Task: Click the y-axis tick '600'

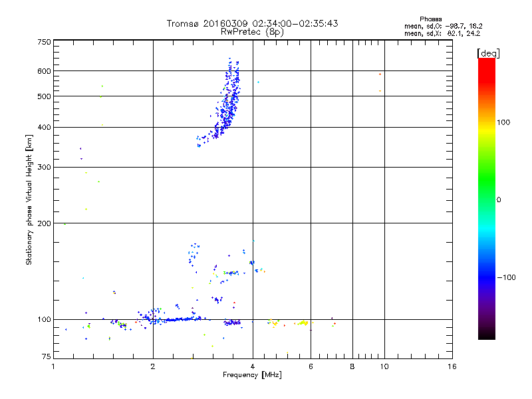Action: [x=44, y=71]
